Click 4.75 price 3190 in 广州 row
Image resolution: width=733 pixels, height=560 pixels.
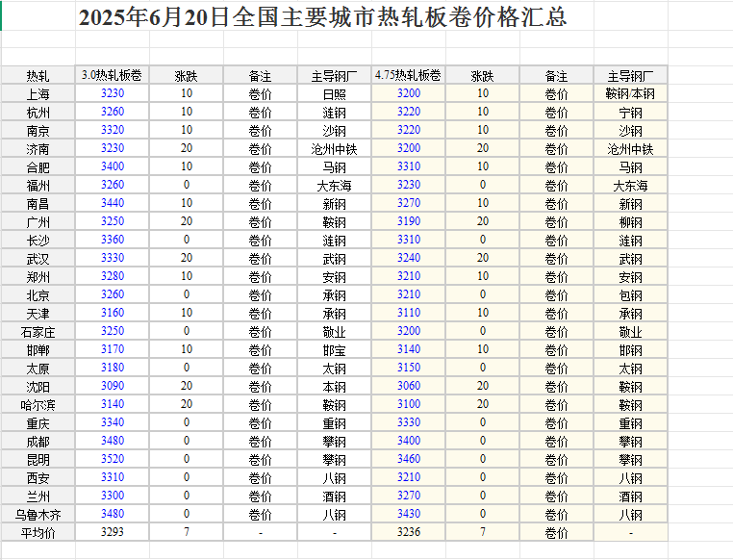click(x=409, y=221)
